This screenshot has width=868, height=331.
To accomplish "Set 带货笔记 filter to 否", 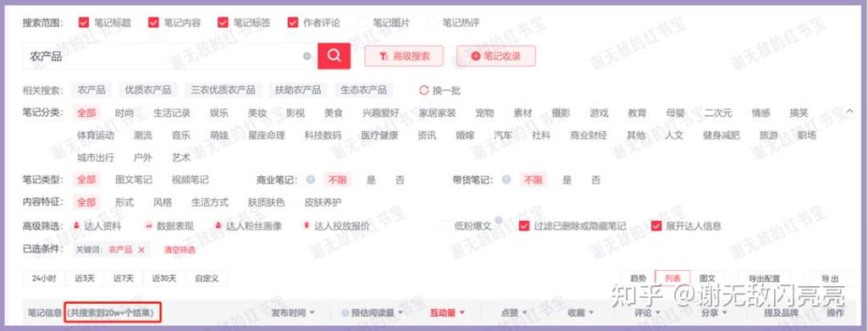I will click(x=595, y=179).
